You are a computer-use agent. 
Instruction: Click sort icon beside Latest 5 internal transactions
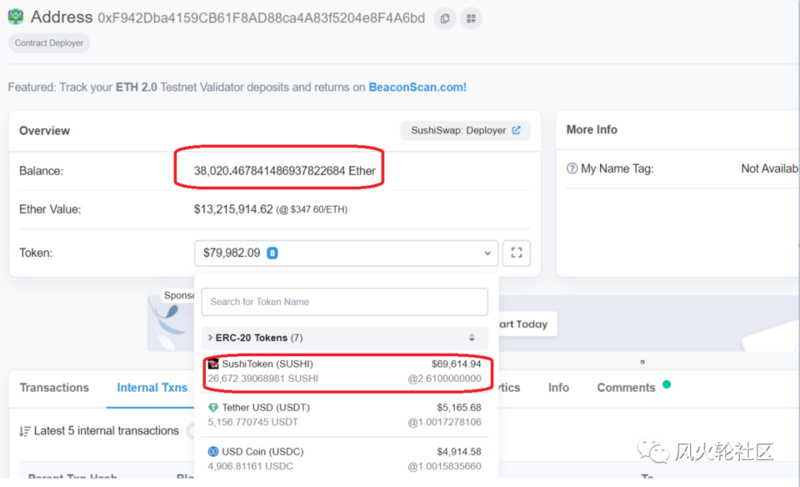click(x=24, y=431)
